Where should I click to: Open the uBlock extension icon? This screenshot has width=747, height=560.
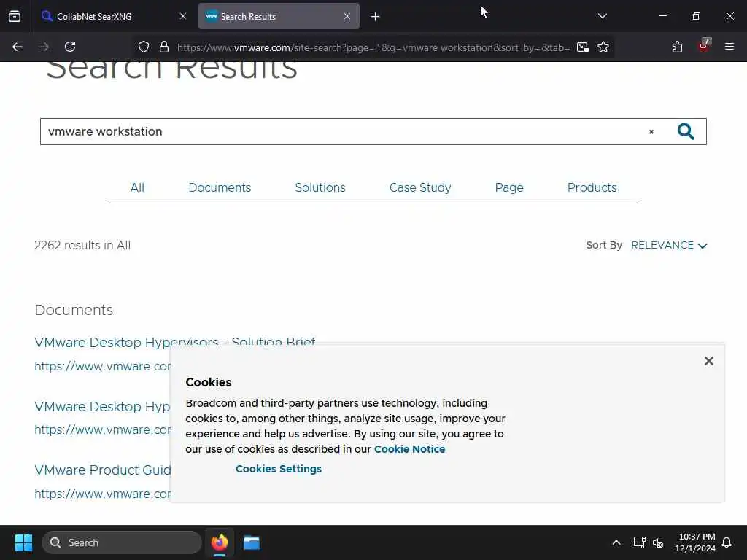coord(704,46)
